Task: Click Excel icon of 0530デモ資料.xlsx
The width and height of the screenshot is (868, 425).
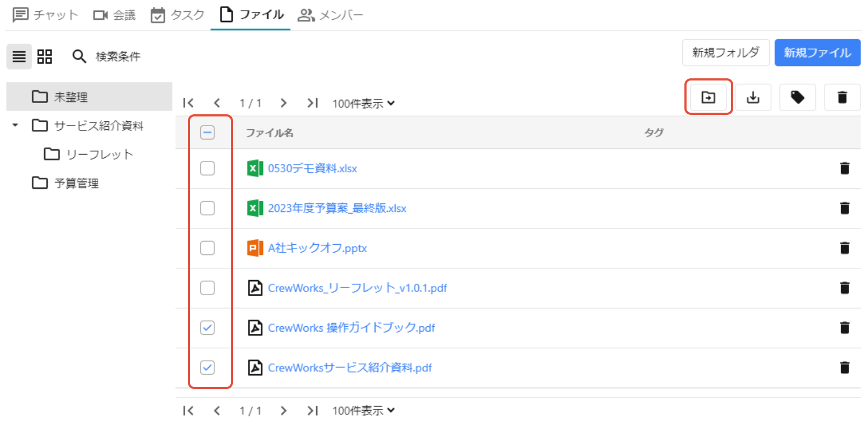Action: [255, 168]
